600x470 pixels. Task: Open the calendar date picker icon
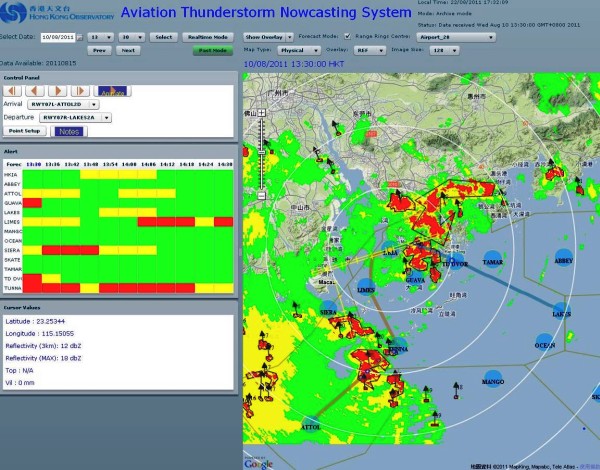[x=80, y=36]
